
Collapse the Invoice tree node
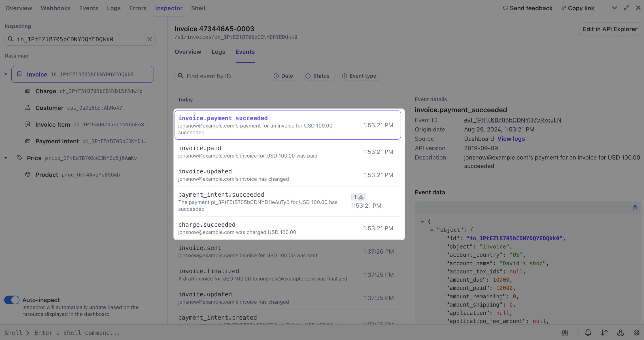(x=6, y=74)
